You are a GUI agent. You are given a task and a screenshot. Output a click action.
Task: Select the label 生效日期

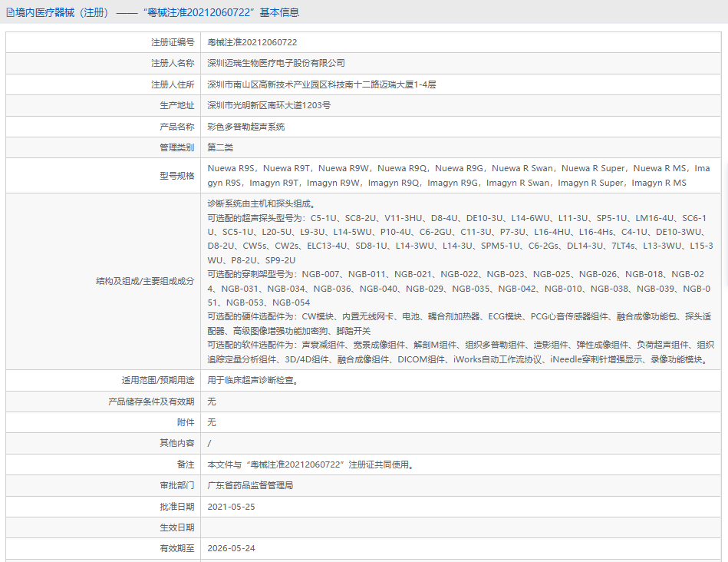click(x=177, y=527)
